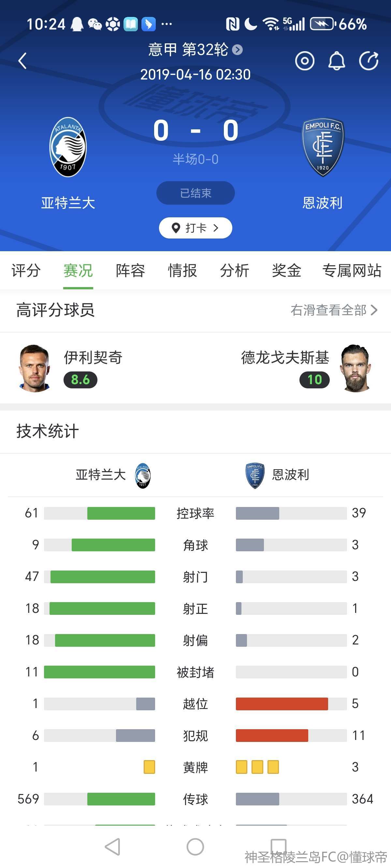Viewport: 391px width, 868px height.
Task: Select the 分析 tab
Action: tap(234, 270)
